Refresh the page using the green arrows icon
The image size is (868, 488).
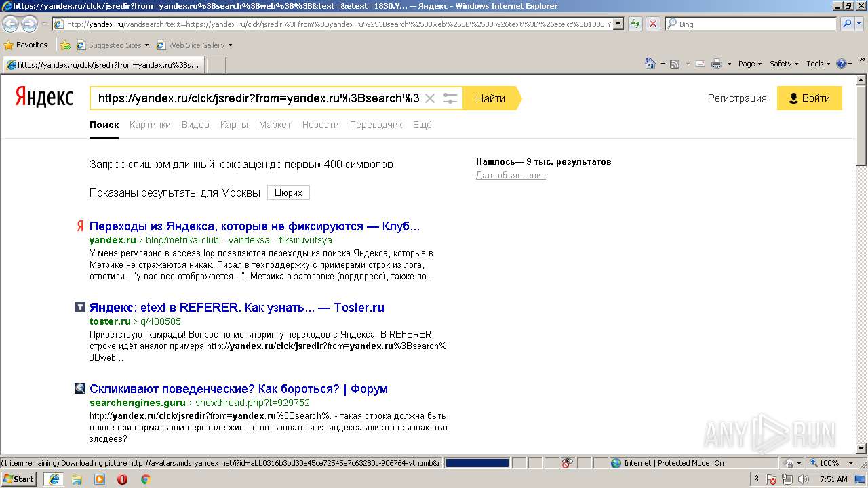tap(635, 24)
